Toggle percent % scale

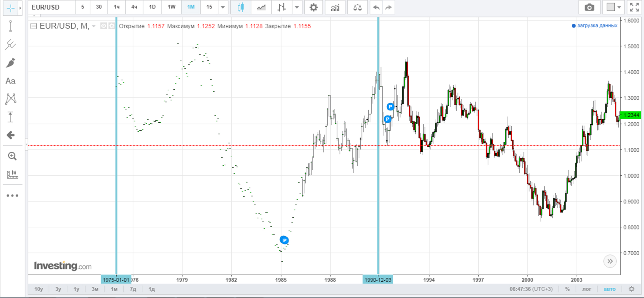tap(567, 289)
